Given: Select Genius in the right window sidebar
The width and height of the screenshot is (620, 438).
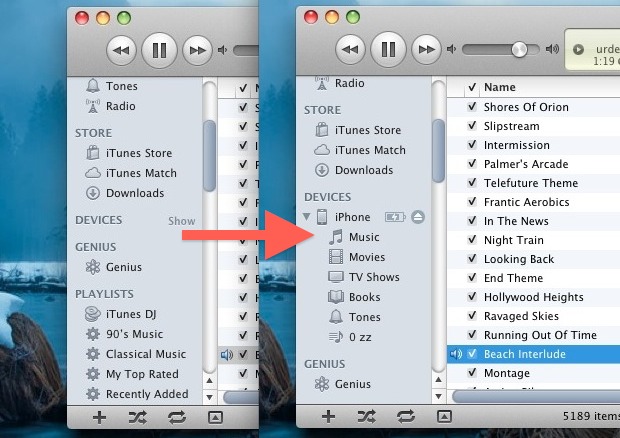Looking at the screenshot, I should point(343,384).
